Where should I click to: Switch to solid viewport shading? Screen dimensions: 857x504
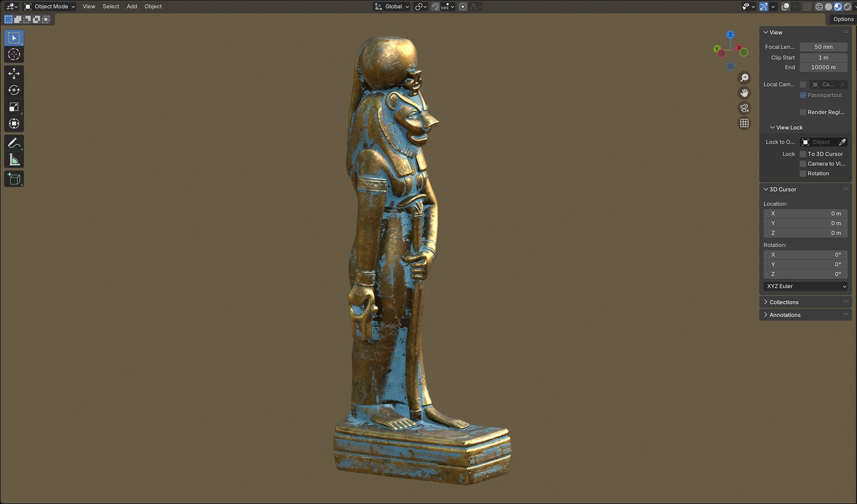[828, 7]
